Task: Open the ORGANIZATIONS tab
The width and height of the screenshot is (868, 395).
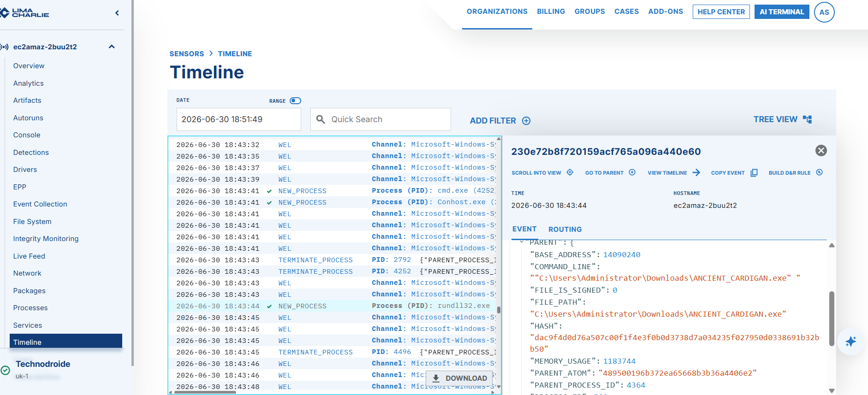Action: [497, 12]
